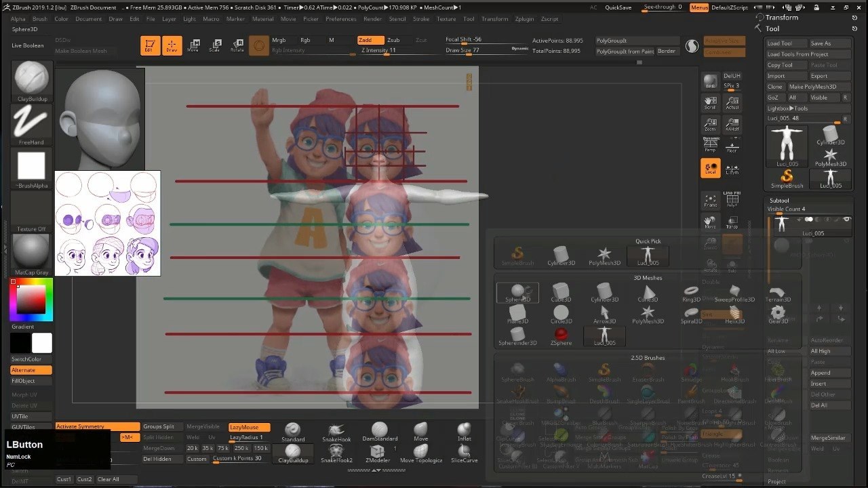Open the Zplugin menu
The image size is (868, 488).
click(x=524, y=19)
